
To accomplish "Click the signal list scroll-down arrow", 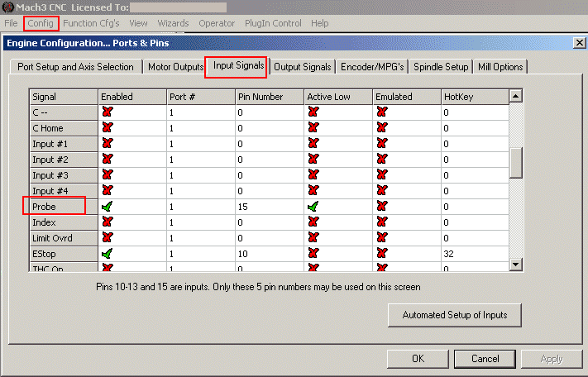I will [516, 265].
